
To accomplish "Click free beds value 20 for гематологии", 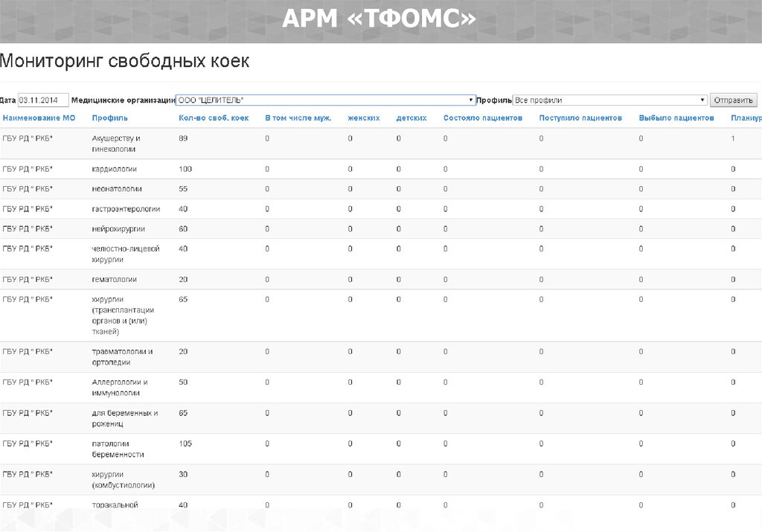I will coord(183,279).
